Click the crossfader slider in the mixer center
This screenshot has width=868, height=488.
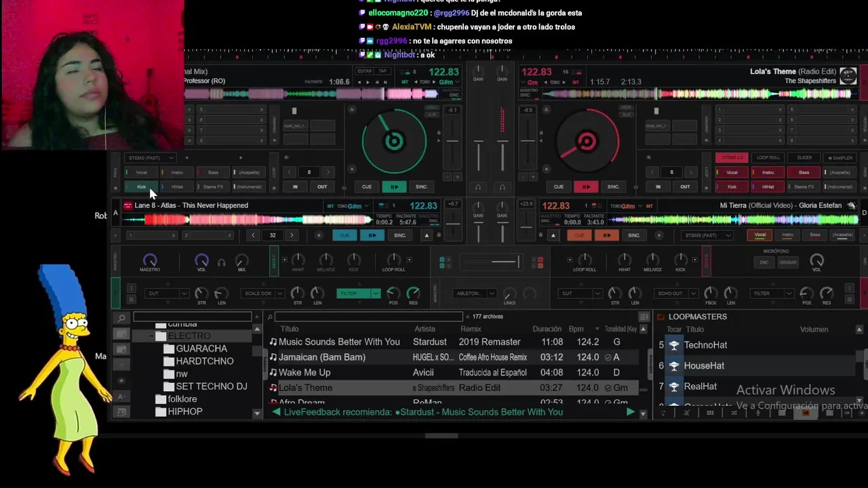point(490,262)
